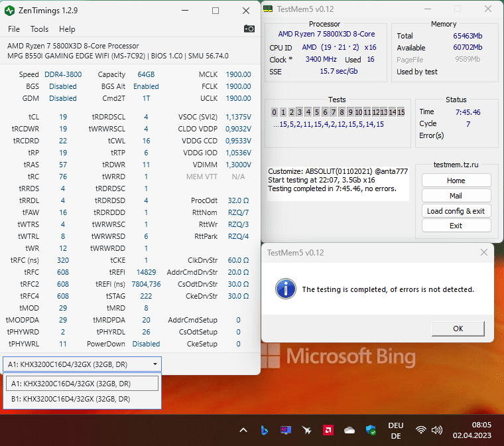Click the FCLK value 1900.00
Screen dimensions: 504x446
(x=238, y=86)
